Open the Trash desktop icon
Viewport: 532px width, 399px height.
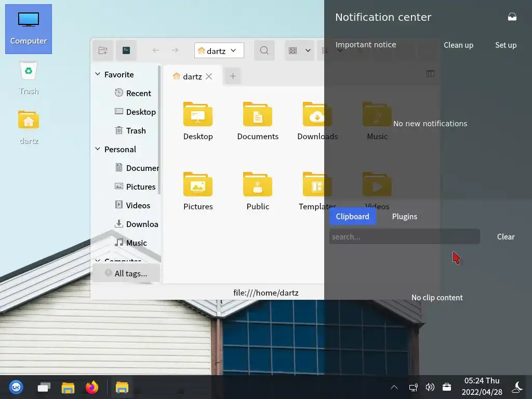pos(29,78)
